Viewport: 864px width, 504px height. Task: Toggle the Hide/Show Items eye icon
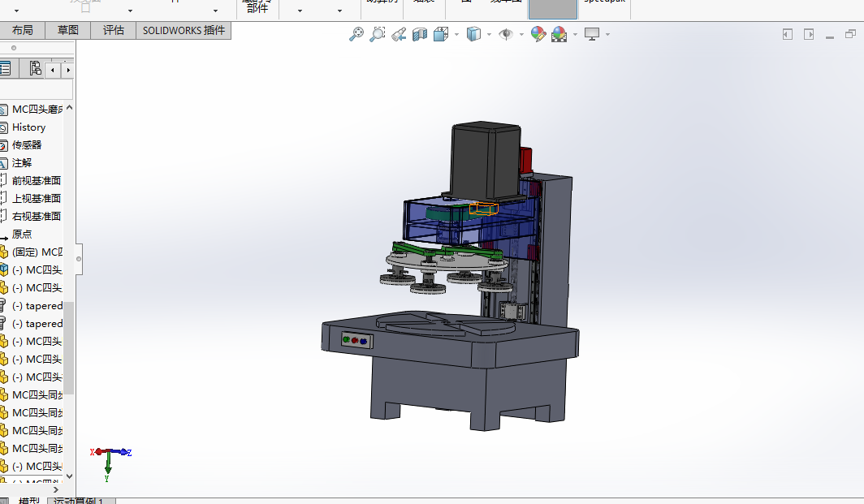pyautogui.click(x=506, y=34)
